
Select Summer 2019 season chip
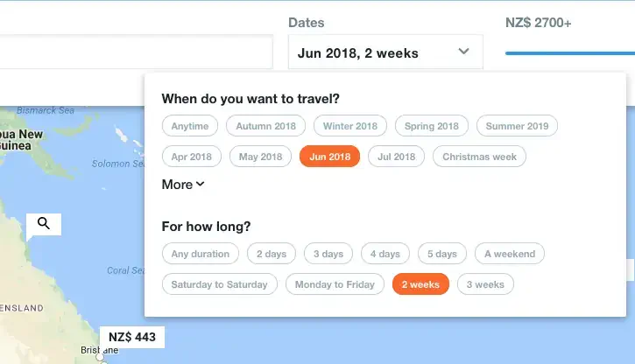pyautogui.click(x=517, y=126)
